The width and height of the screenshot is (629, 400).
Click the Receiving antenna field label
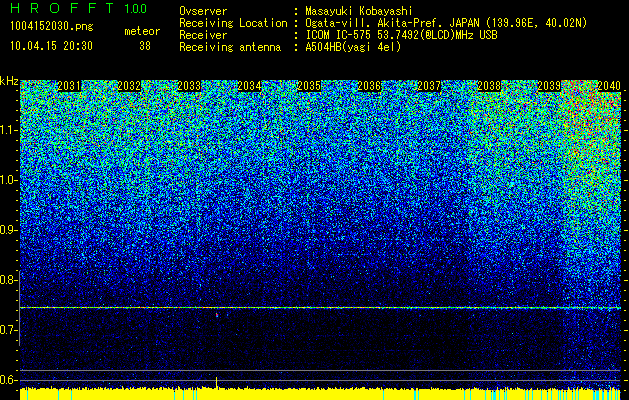(230, 47)
